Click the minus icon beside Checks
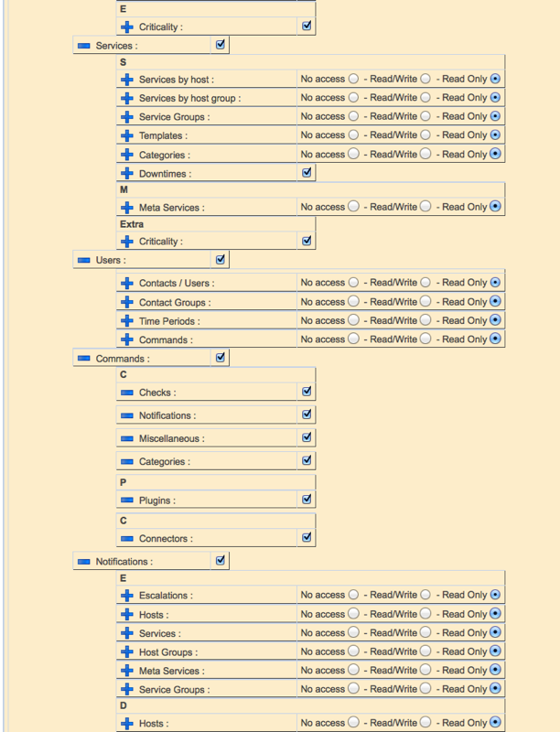Image resolution: width=560 pixels, height=732 pixels. (x=127, y=393)
